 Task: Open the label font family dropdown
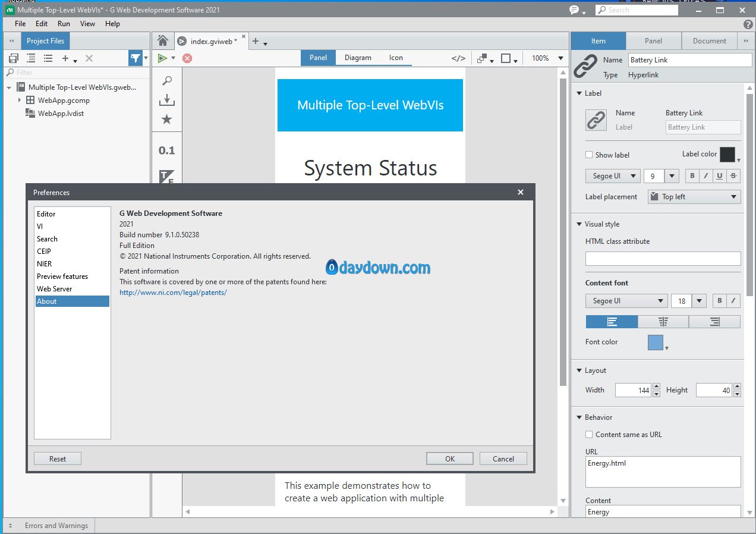(x=613, y=176)
